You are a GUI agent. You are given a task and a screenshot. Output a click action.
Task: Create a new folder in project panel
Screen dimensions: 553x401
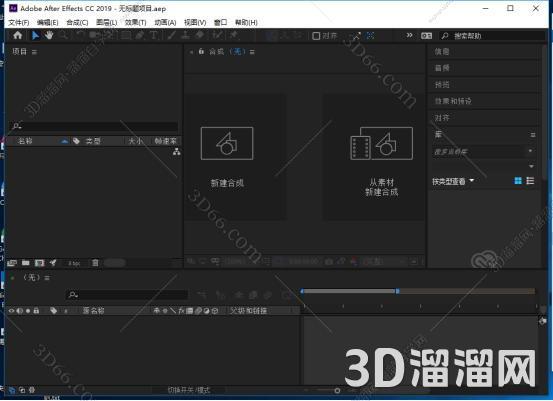[26, 263]
